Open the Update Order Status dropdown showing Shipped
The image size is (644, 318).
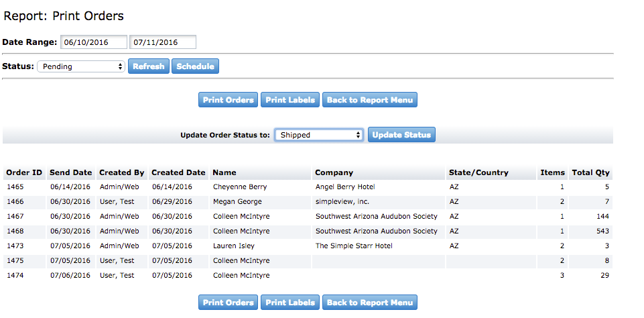click(319, 135)
